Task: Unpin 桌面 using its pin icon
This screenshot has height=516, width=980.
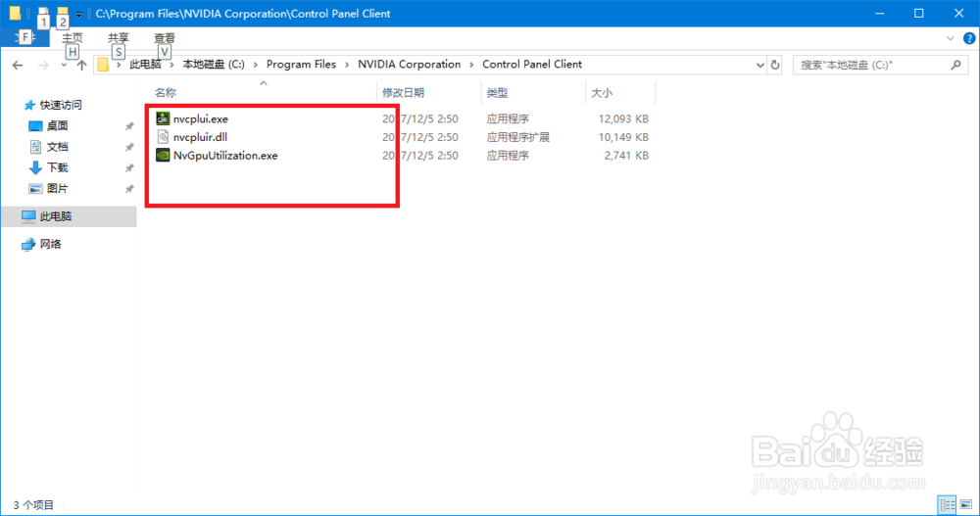Action: tap(129, 126)
